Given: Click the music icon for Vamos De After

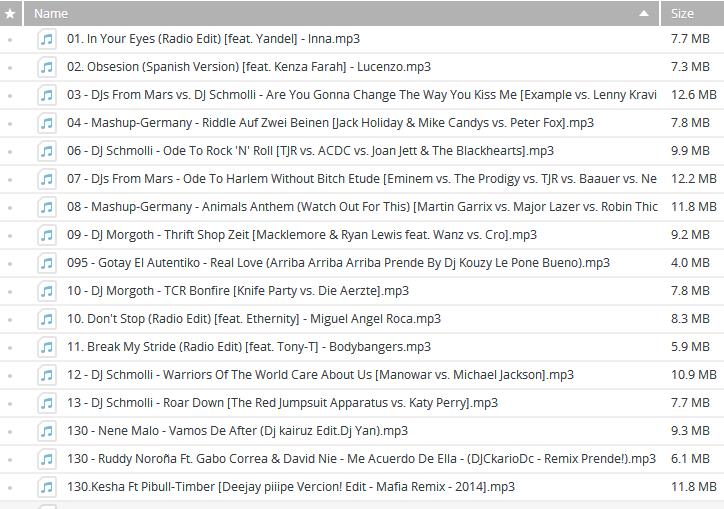Looking at the screenshot, I should 46,431.
